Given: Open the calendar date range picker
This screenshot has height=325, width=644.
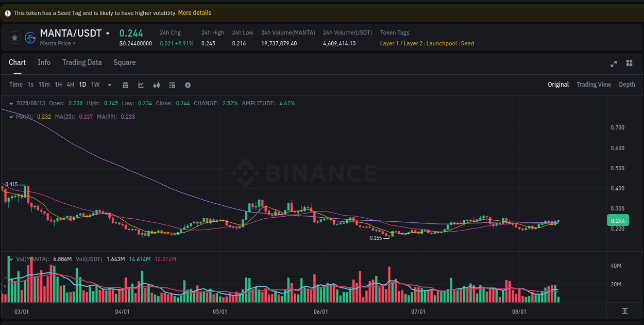Looking at the screenshot, I should click(x=125, y=85).
